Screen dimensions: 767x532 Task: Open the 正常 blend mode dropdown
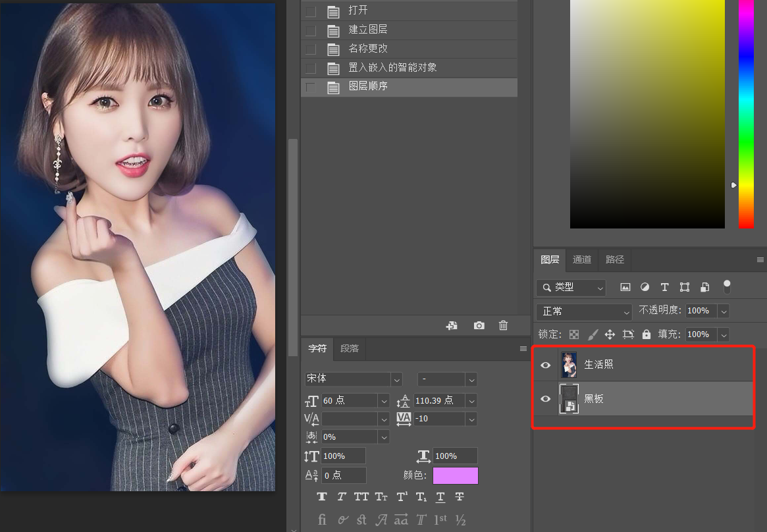point(584,311)
